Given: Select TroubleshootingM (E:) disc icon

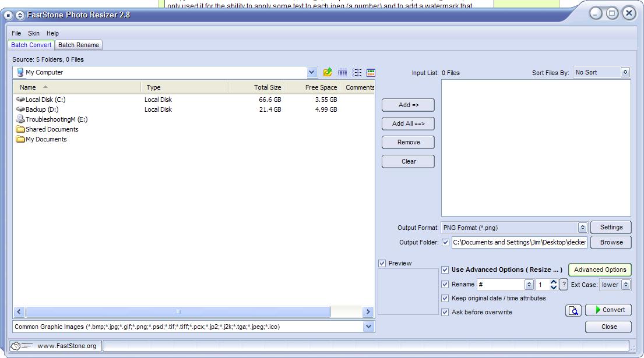Looking at the screenshot, I should 20,119.
